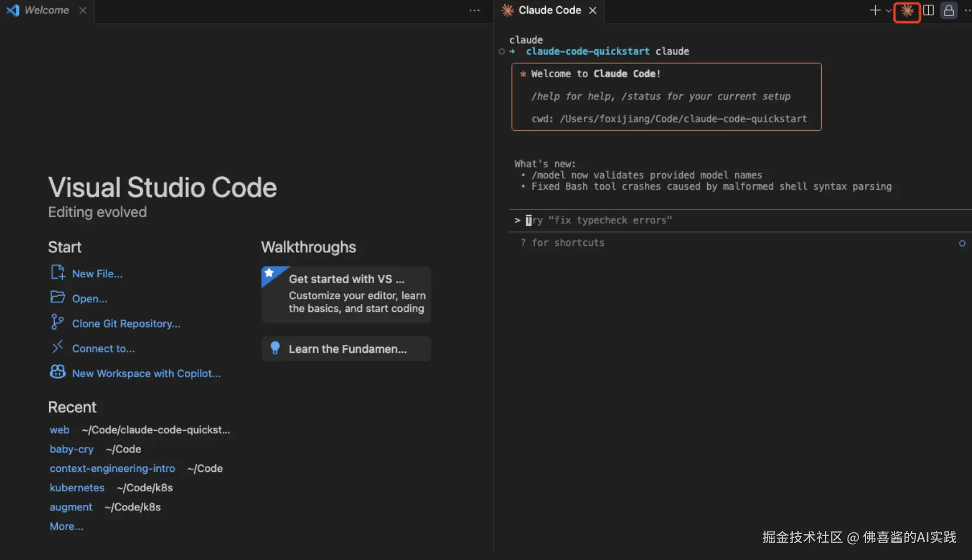
Task: Click the Open folder icon
Action: coord(57,297)
